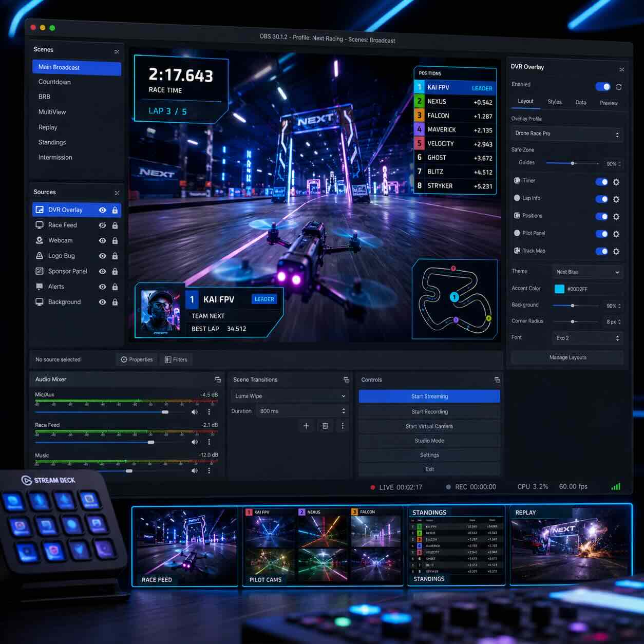This screenshot has width=644, height=644.
Task: Mute the Music audio channel
Action: [195, 470]
